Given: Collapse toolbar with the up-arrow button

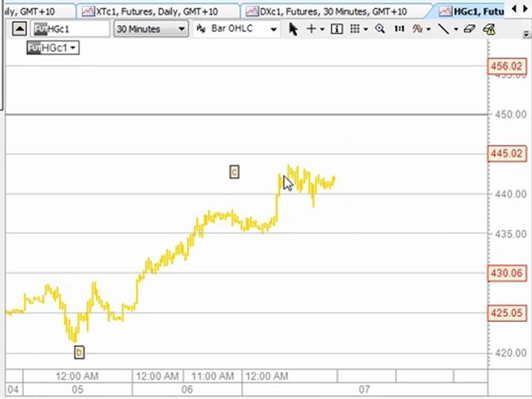Looking at the screenshot, I should click(19, 29).
